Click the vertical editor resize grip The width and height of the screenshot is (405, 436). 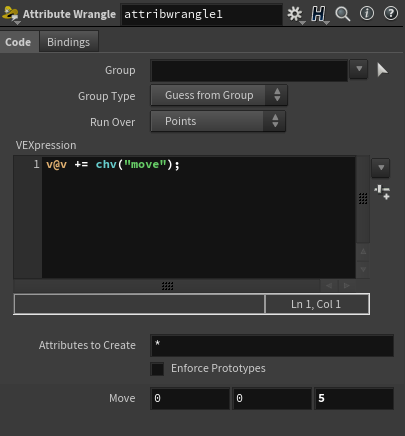point(363,198)
